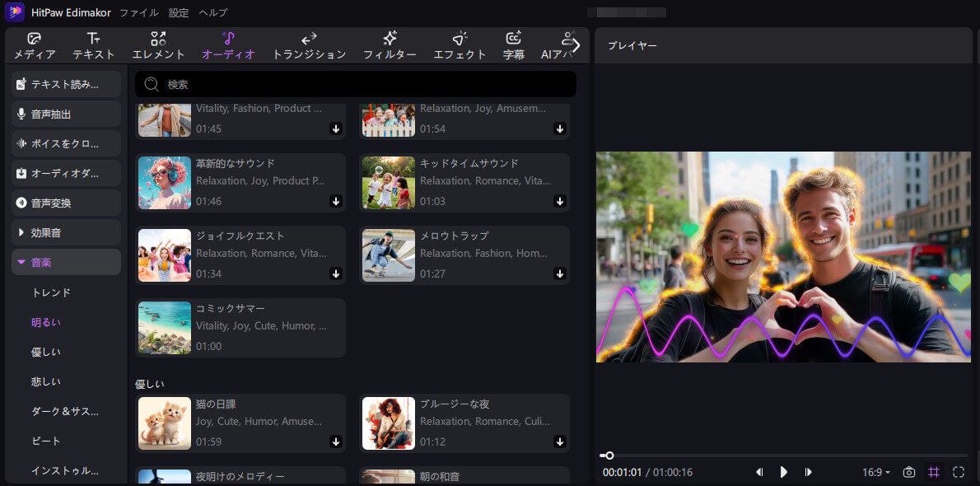Download the 猫の日課 track
Screen dimensions: 980x486
pyautogui.click(x=336, y=442)
